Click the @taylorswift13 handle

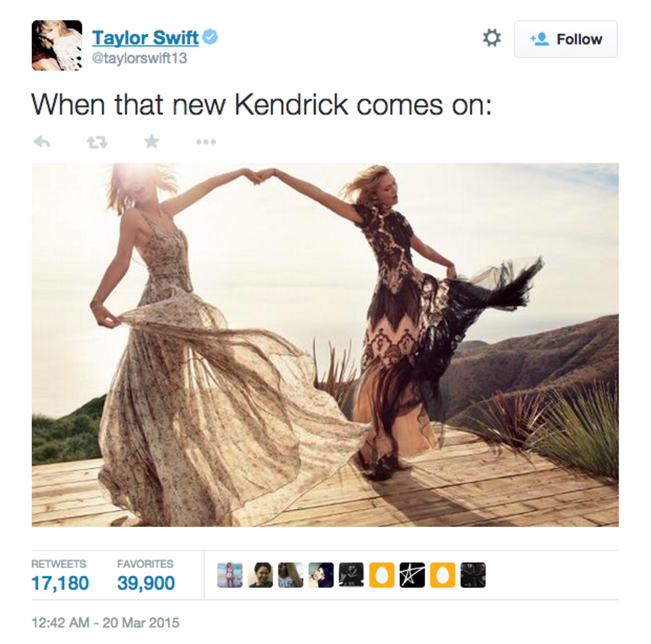click(x=139, y=58)
